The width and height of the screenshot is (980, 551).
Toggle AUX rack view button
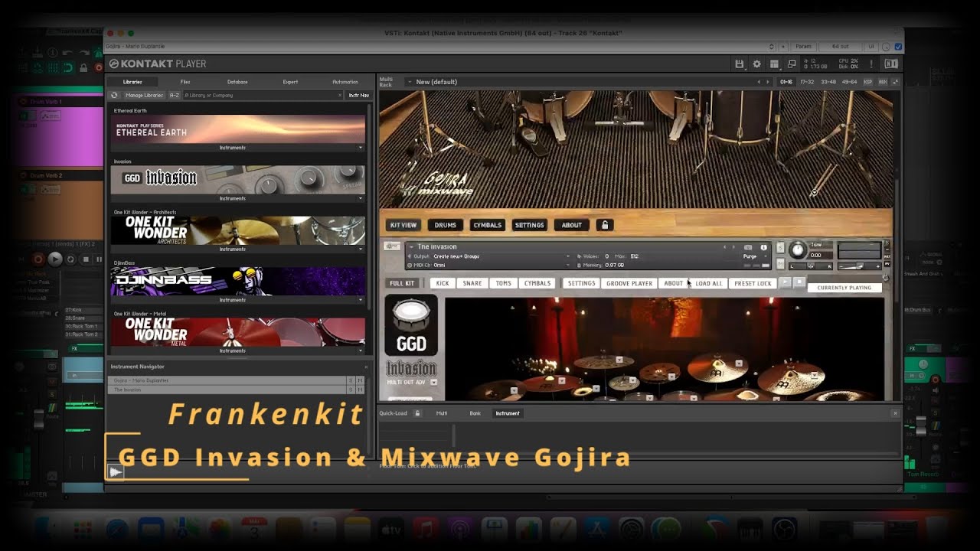coord(883,82)
